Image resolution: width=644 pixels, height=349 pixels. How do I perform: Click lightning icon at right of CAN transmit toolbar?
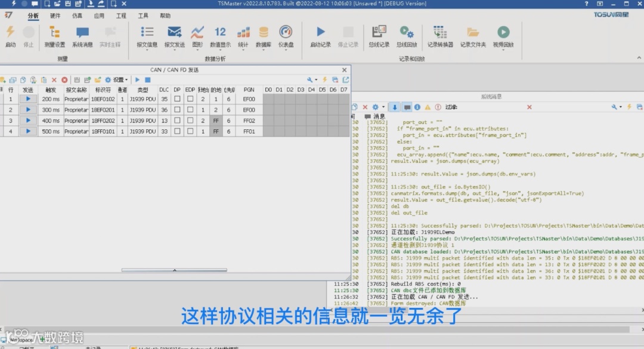click(324, 80)
